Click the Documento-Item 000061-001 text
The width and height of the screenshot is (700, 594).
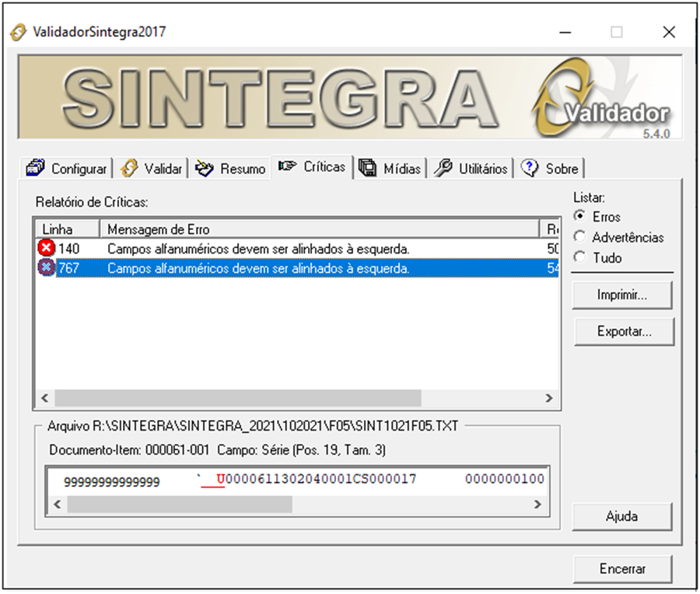coord(129,450)
